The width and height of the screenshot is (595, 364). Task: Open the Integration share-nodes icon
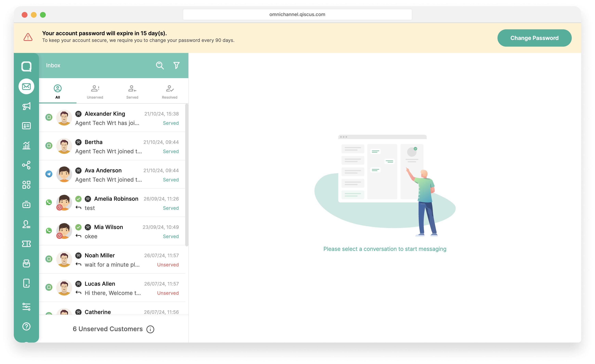point(26,165)
